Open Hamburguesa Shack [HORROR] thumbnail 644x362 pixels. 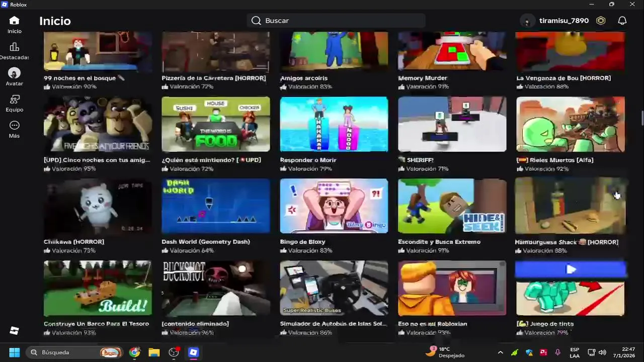point(571,206)
